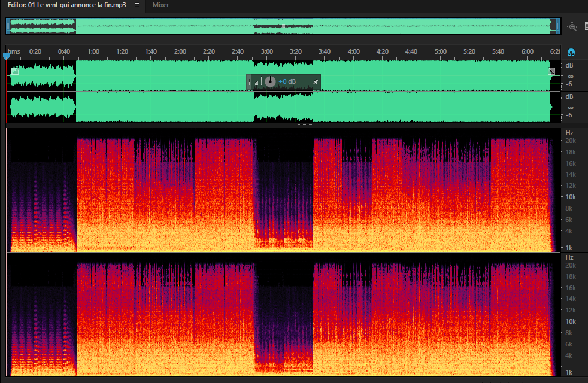
Task: Click the hms time format label
Action: 14,51
